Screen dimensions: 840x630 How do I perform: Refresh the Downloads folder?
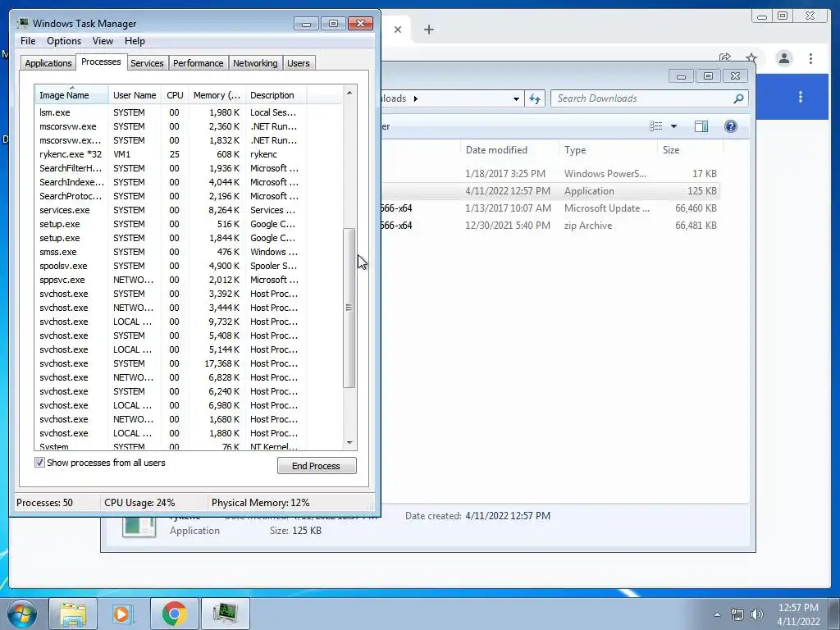[x=535, y=98]
